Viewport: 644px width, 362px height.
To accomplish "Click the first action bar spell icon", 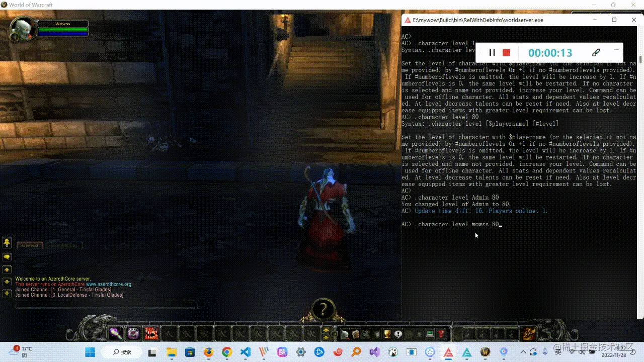I will (x=116, y=333).
